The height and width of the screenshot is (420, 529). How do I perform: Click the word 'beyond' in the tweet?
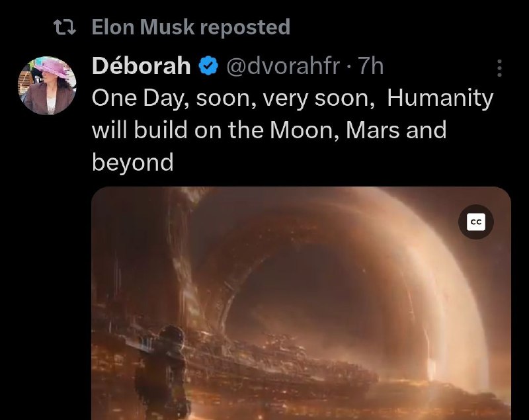click(133, 162)
